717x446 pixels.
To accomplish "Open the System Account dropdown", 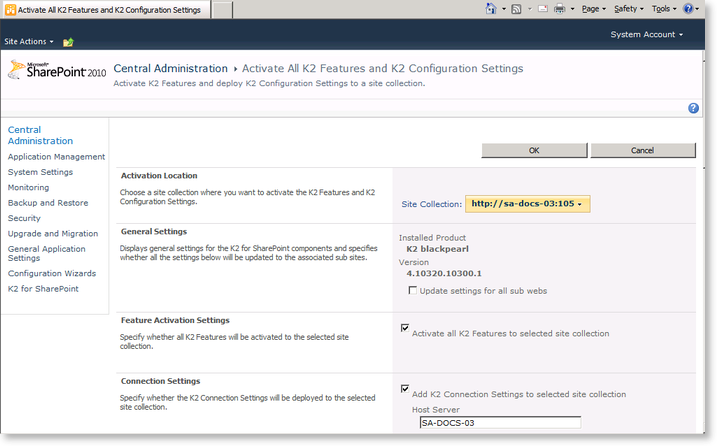I will [x=647, y=34].
